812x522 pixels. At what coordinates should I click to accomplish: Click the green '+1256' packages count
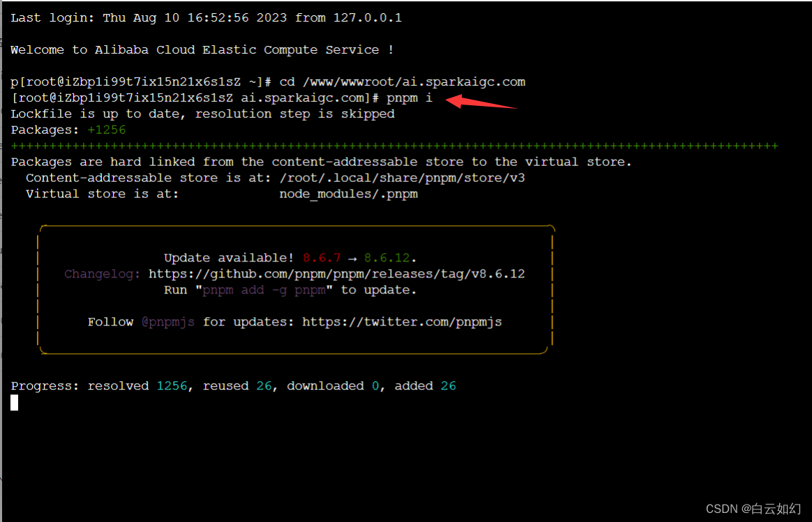coord(107,130)
